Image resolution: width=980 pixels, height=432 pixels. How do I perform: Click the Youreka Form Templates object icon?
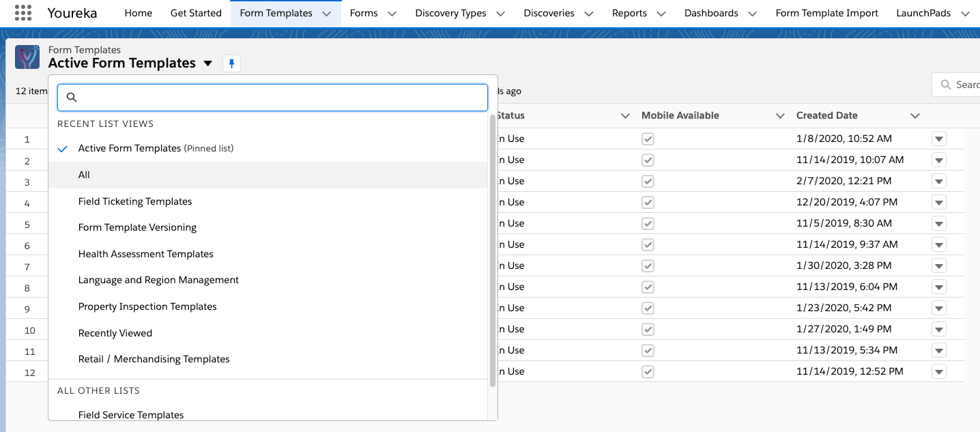pos(27,57)
